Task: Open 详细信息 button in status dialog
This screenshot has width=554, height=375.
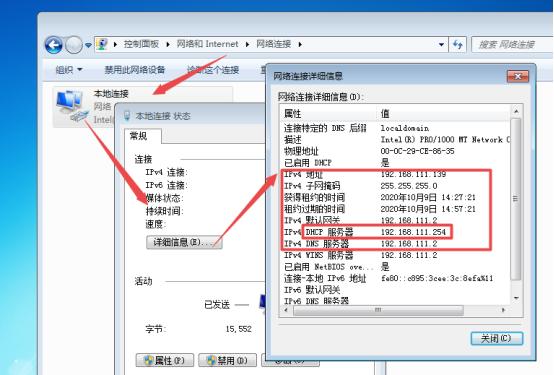Action: coord(184,242)
